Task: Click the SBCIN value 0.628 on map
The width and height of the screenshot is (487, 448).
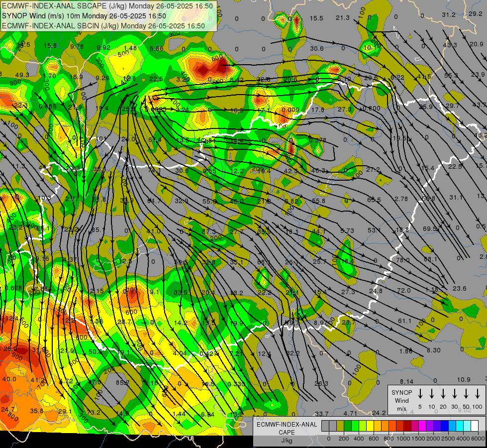Action: coord(14,288)
